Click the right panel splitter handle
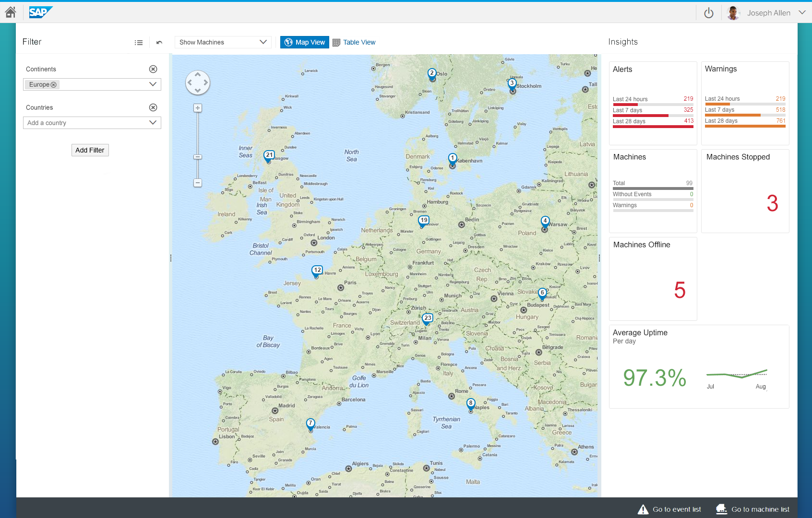 [x=599, y=258]
